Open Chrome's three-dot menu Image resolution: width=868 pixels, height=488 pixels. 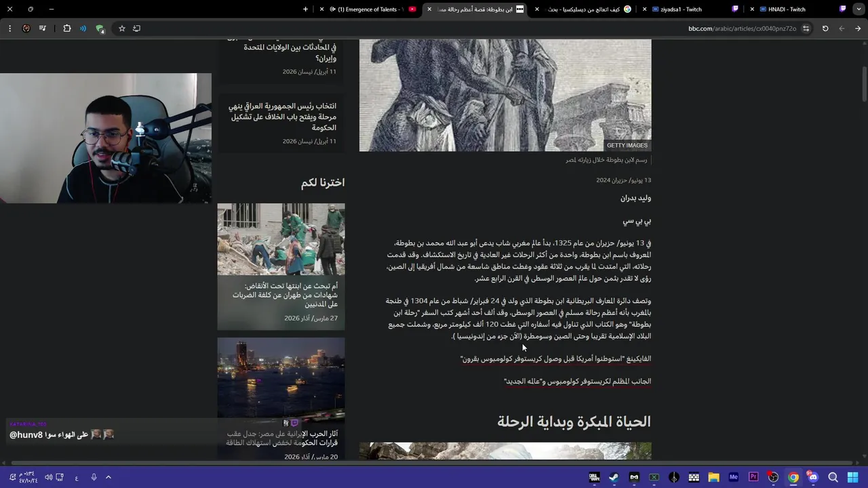(9, 28)
